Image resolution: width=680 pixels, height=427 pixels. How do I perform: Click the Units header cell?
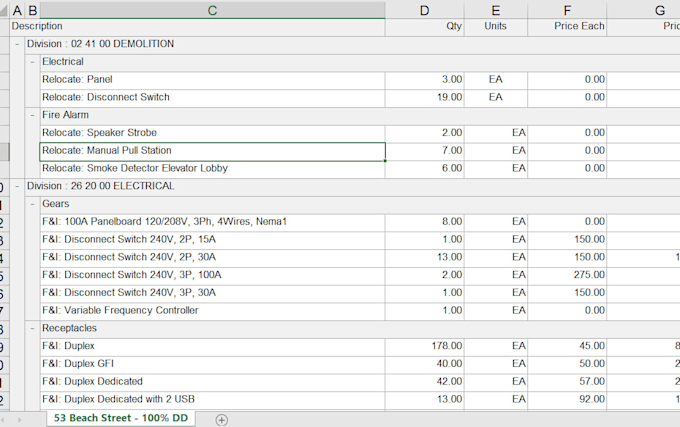click(x=496, y=26)
